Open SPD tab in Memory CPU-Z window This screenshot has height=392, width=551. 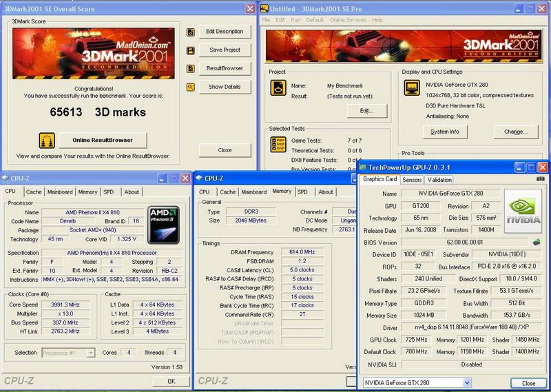click(302, 192)
